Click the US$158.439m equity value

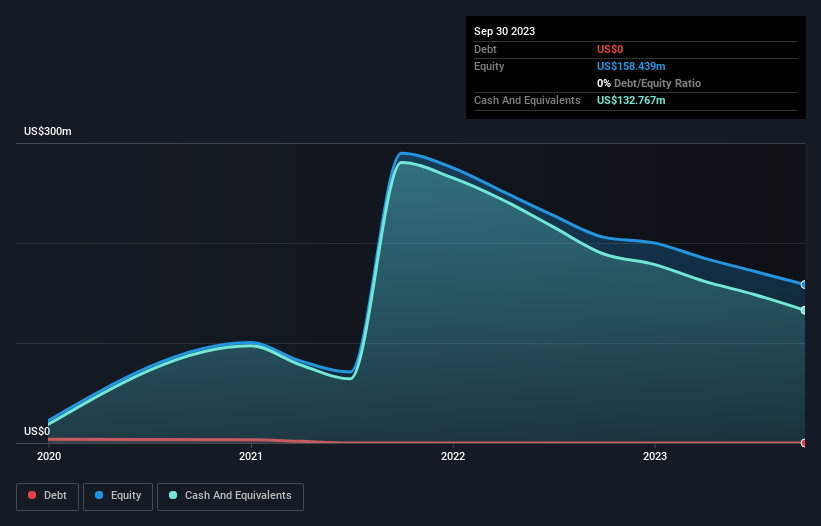tap(631, 66)
